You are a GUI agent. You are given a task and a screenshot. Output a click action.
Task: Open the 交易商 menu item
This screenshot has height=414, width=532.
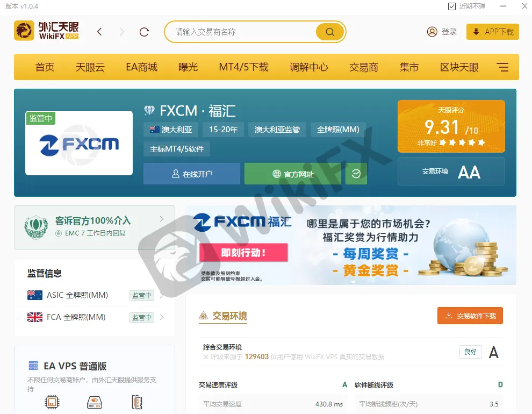[x=364, y=67]
